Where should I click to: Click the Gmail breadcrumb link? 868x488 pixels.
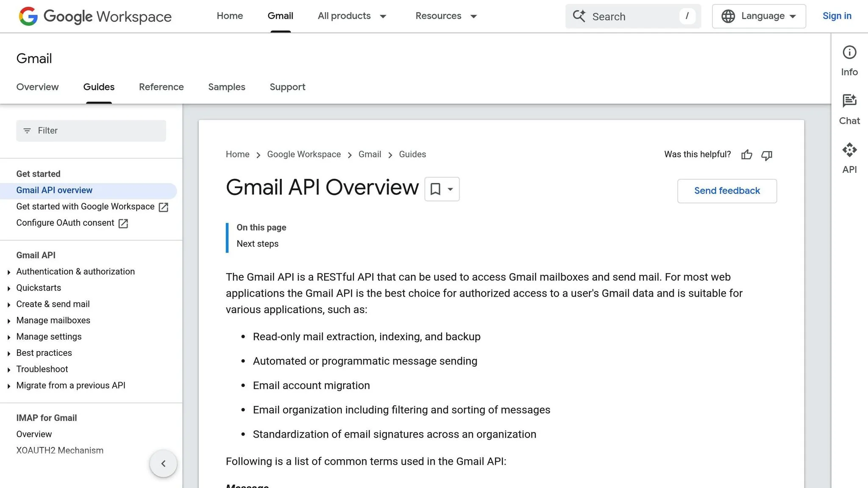[x=370, y=155]
